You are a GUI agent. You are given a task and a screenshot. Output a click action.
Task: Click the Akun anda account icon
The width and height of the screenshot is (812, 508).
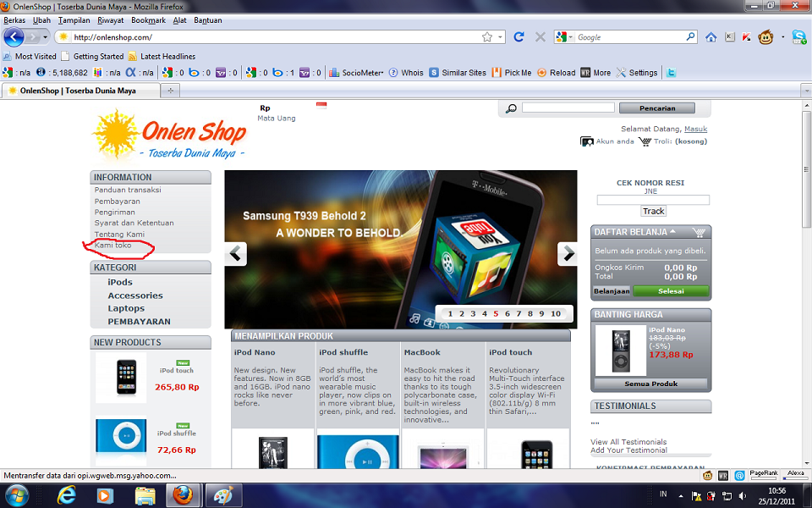coord(587,141)
